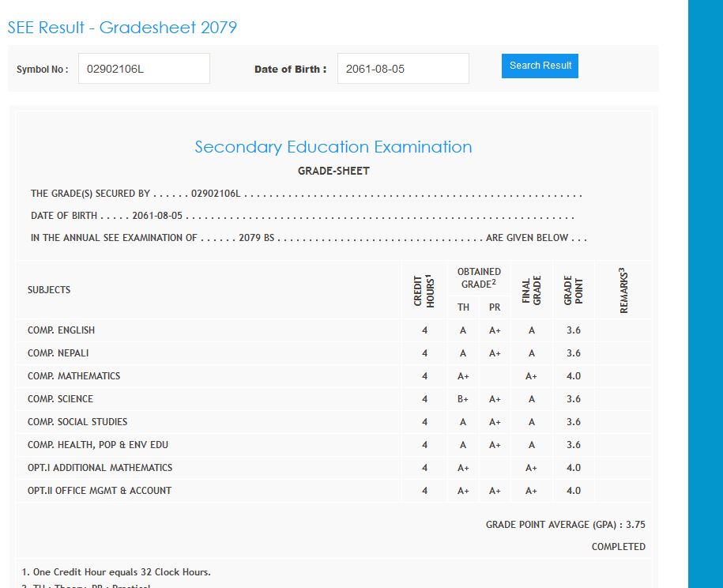
Task: Click the Symbol No input field
Action: point(144,69)
